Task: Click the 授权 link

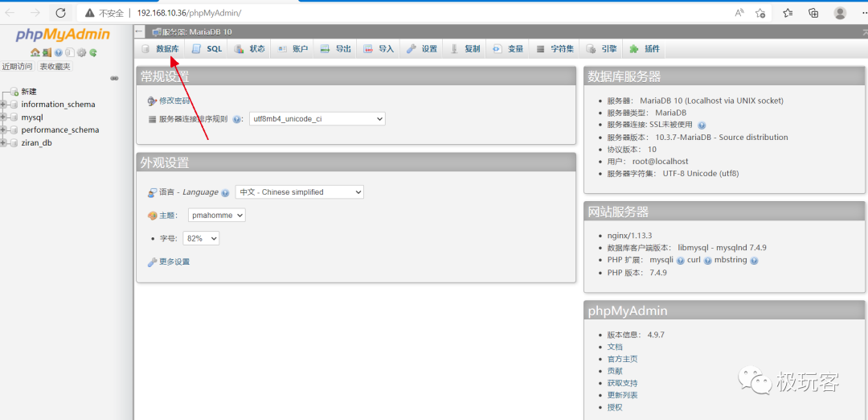Action: tap(615, 407)
